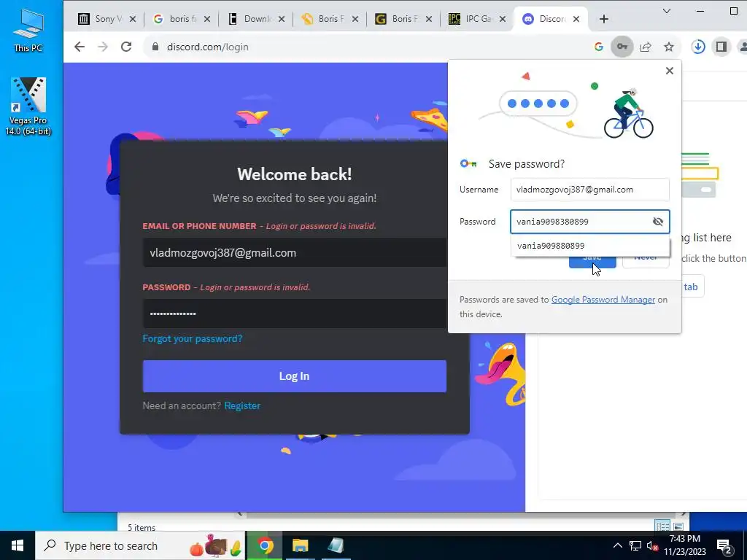
Task: Open 'Forgot your password?' link
Action: tap(192, 338)
